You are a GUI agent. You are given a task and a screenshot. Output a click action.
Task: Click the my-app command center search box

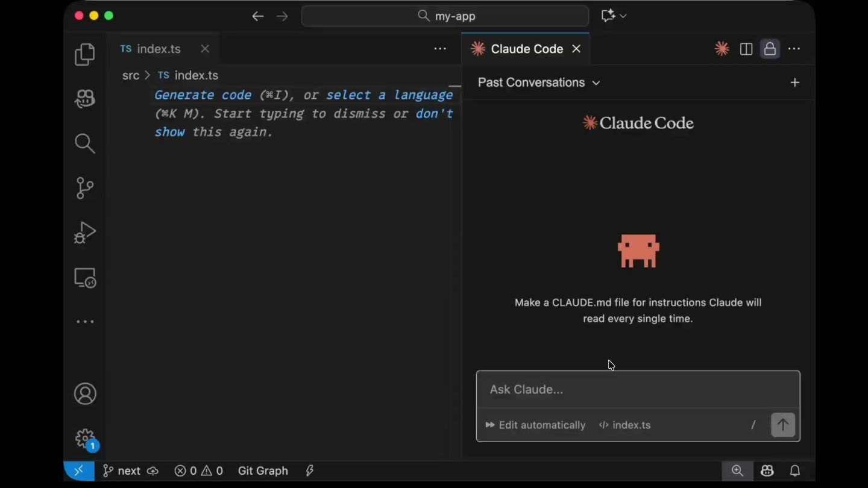445,16
